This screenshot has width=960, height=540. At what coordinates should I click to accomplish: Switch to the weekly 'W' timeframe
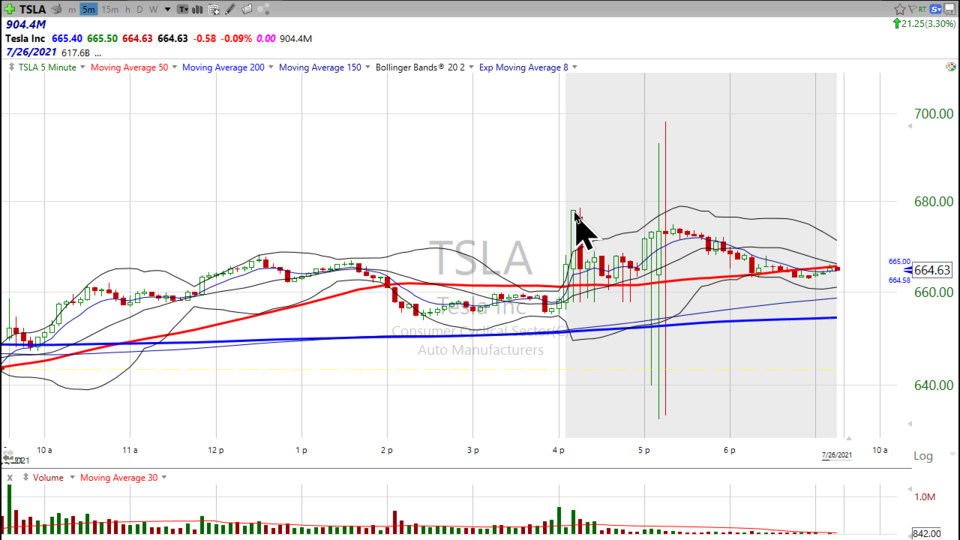153,10
